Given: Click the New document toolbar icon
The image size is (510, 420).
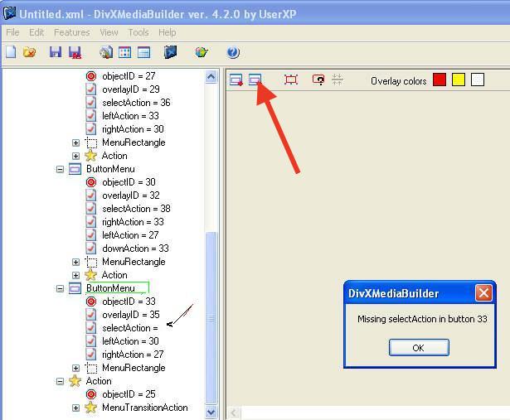Looking at the screenshot, I should coord(11,52).
